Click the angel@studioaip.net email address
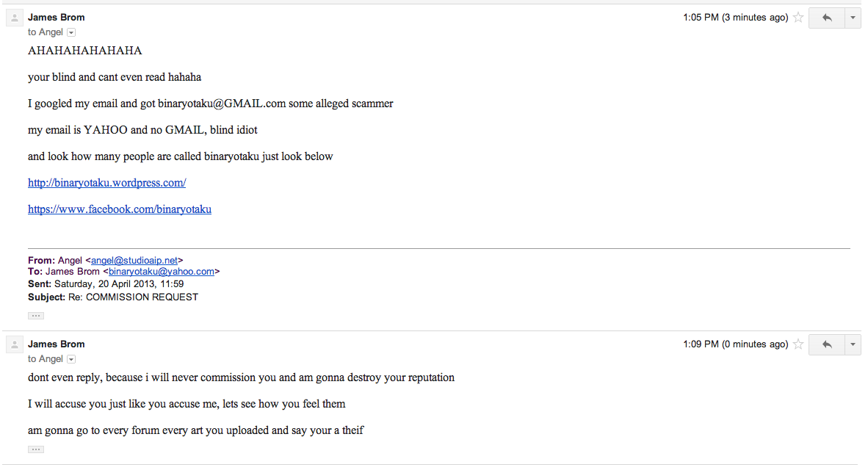 tap(134, 260)
